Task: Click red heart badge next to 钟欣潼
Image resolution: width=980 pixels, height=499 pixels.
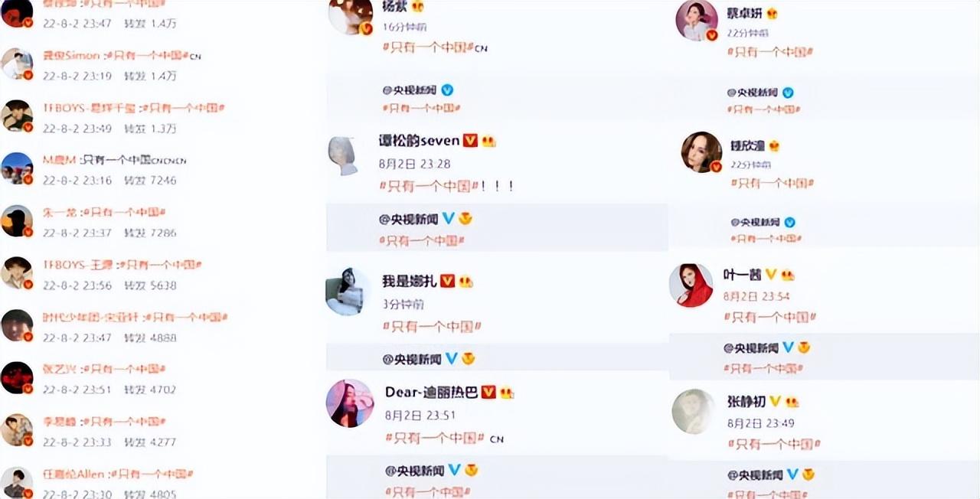Action: tap(774, 145)
